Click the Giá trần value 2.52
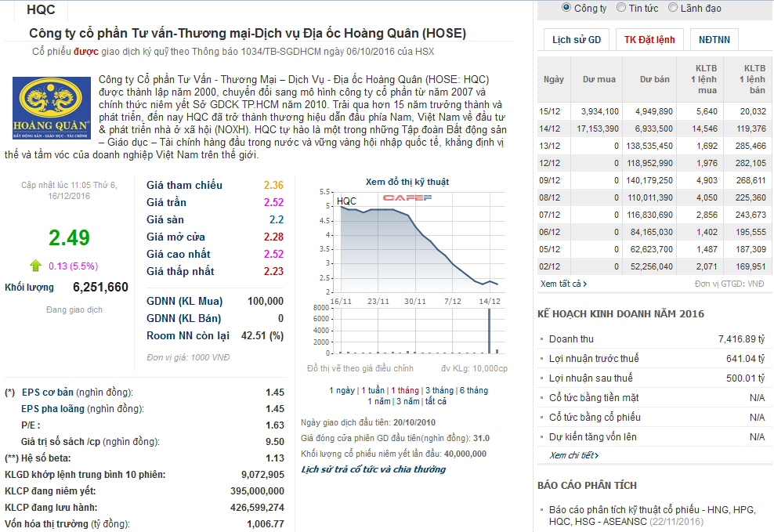 pos(273,202)
